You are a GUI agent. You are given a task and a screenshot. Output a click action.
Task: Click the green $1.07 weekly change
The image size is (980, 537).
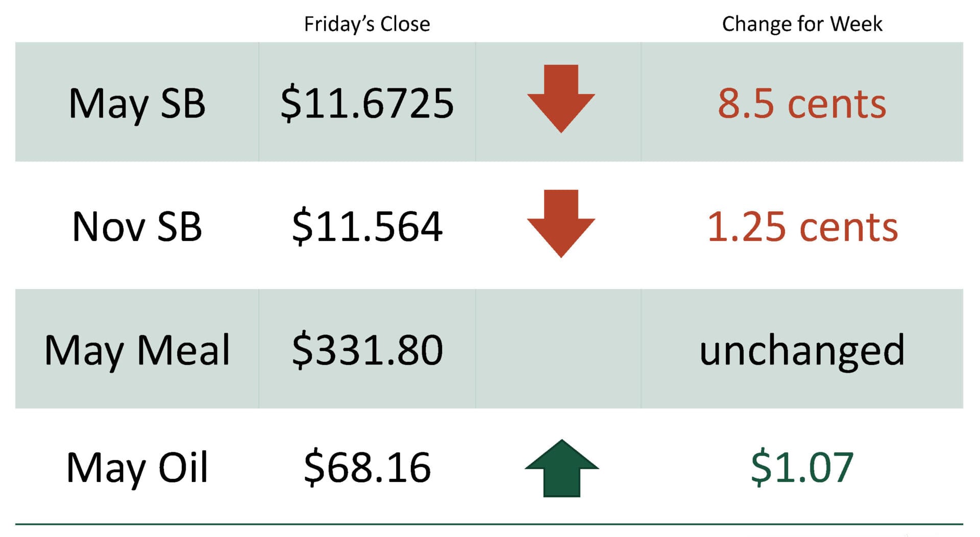click(x=802, y=468)
